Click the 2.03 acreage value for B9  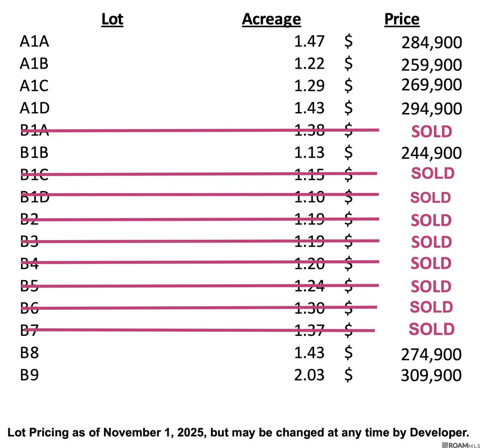pyautogui.click(x=309, y=375)
